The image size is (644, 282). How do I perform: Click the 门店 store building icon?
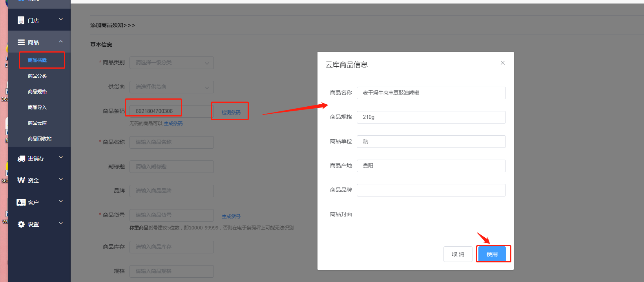pos(21,20)
